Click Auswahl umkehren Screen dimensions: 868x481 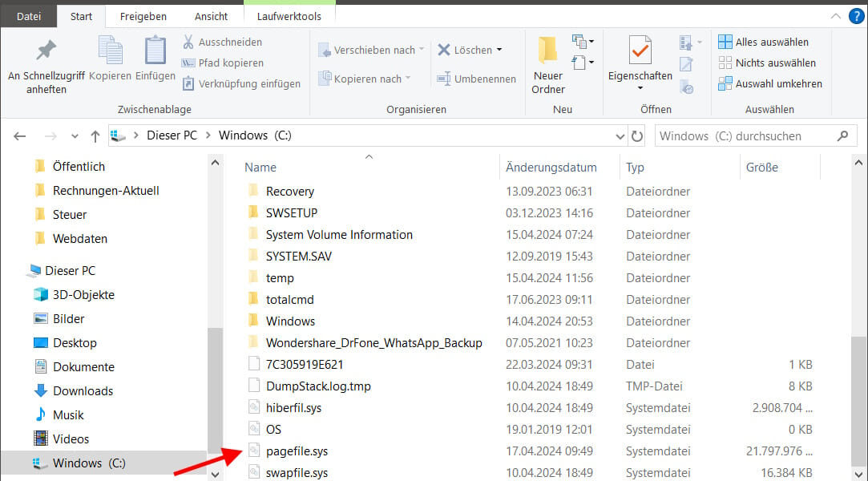pos(770,83)
